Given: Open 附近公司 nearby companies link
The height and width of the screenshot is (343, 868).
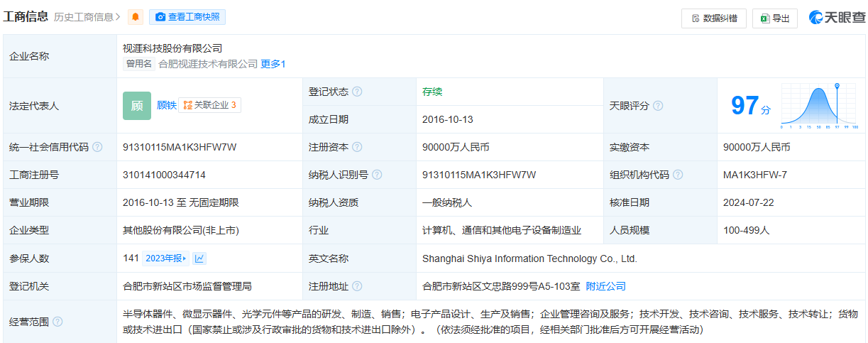Looking at the screenshot, I should [x=605, y=286].
